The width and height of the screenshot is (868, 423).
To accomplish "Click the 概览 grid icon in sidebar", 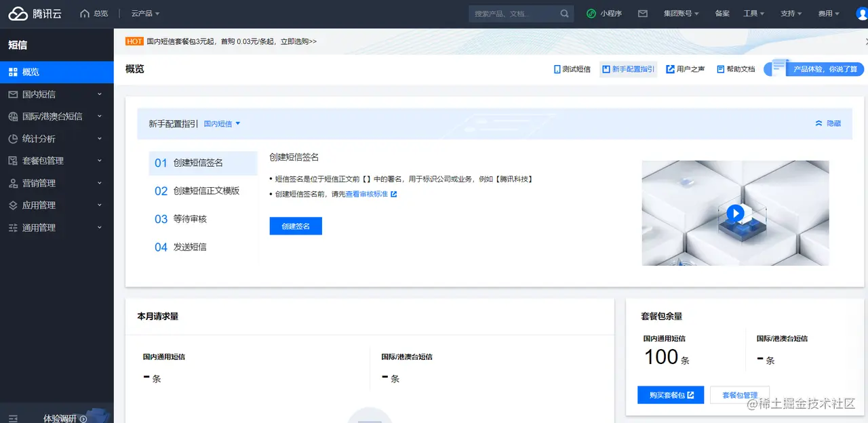I will [x=13, y=72].
